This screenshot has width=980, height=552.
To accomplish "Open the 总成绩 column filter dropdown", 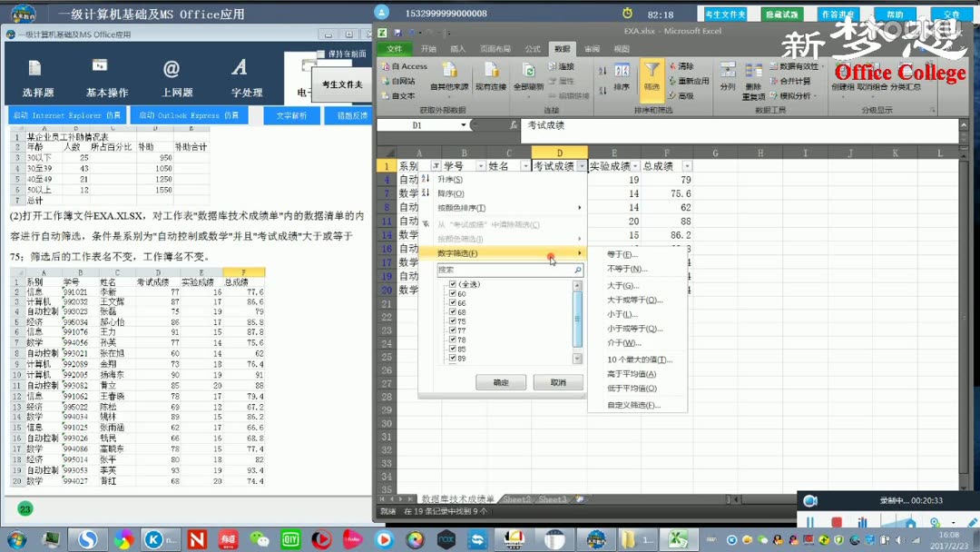I will [x=687, y=164].
